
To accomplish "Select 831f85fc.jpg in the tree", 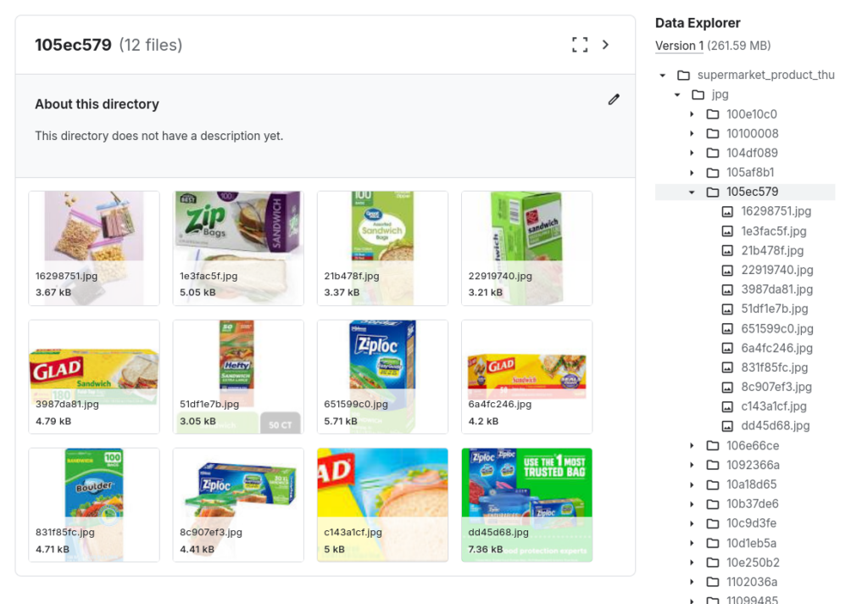I will point(762,367).
